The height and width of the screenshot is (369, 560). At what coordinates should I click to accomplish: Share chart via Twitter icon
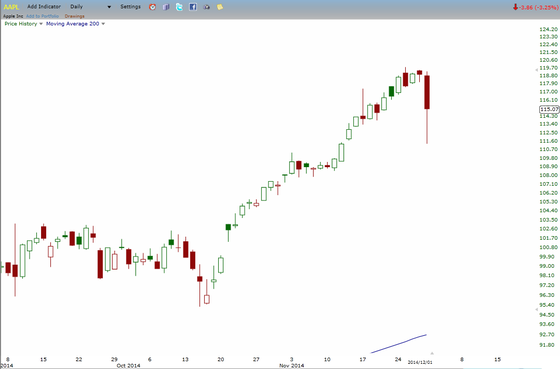(179, 7)
